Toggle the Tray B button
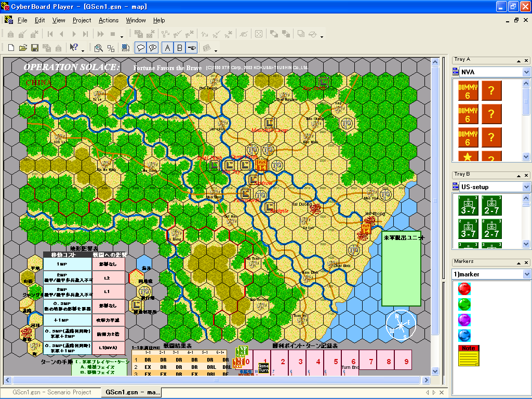The image size is (532, 399). (x=180, y=48)
